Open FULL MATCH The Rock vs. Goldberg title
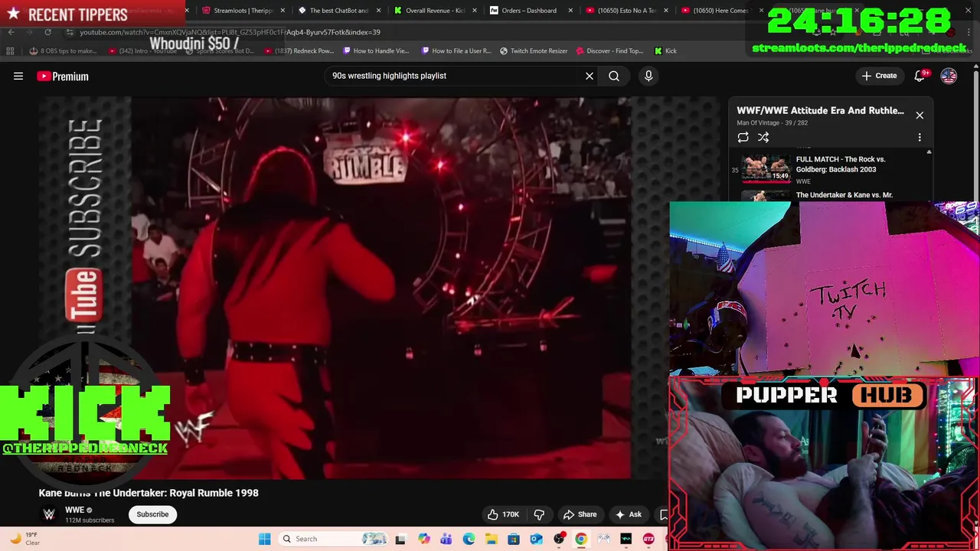The width and height of the screenshot is (980, 551). pyautogui.click(x=841, y=165)
